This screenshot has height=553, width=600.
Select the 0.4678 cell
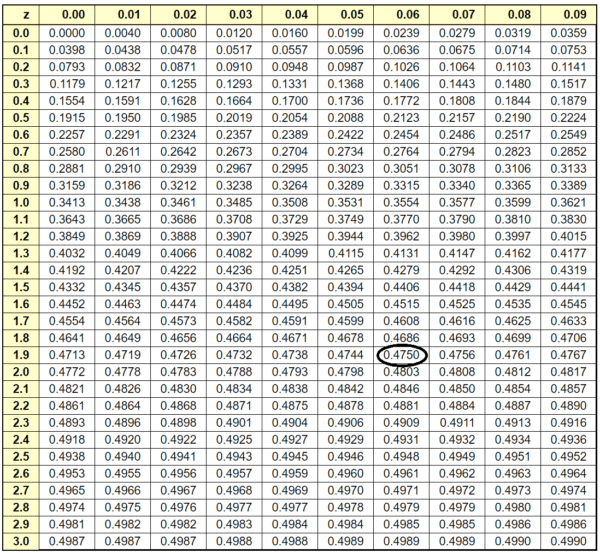coord(346,338)
